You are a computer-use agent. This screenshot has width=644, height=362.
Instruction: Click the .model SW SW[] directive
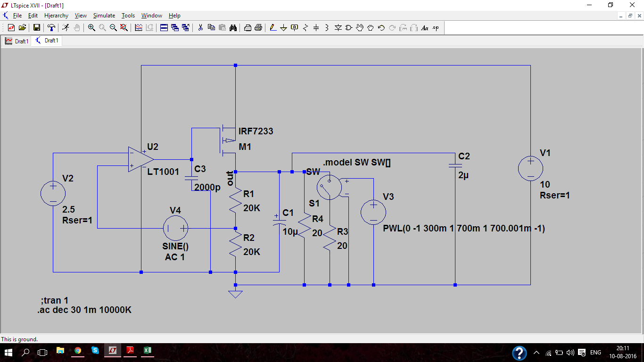tap(357, 163)
